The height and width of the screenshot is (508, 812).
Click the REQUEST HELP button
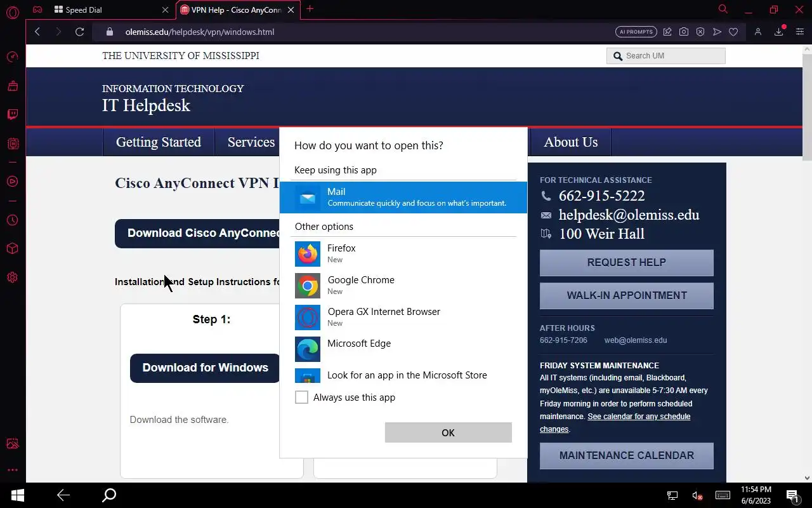pos(626,262)
